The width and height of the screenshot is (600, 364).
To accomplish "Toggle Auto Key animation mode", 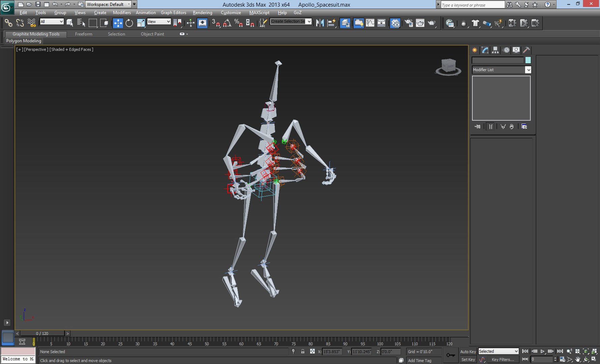I will tap(468, 352).
